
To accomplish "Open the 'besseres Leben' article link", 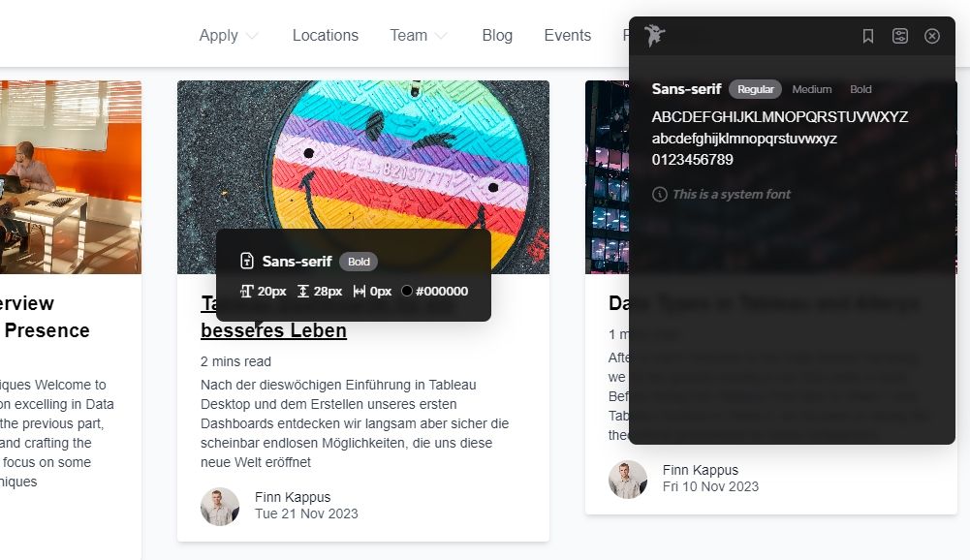I will (x=273, y=330).
